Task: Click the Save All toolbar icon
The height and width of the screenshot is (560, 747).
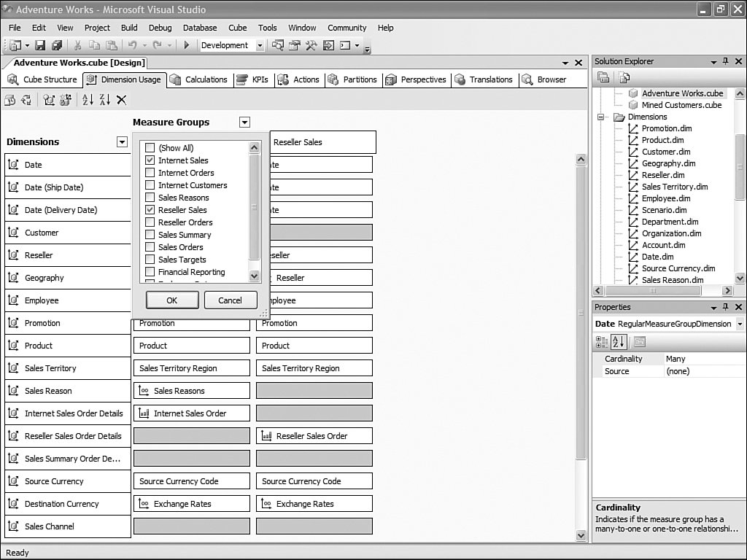Action: [57, 45]
